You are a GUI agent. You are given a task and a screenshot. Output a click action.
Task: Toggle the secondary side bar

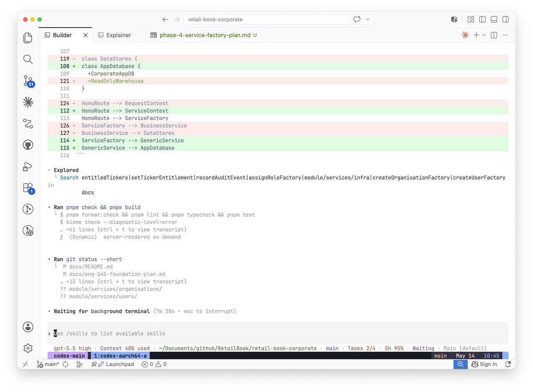coord(505,20)
